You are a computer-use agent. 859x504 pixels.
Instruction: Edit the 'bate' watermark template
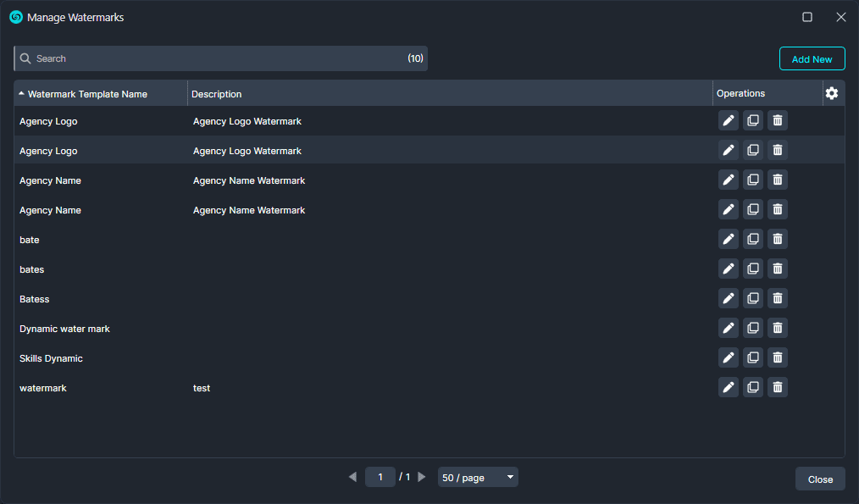728,239
